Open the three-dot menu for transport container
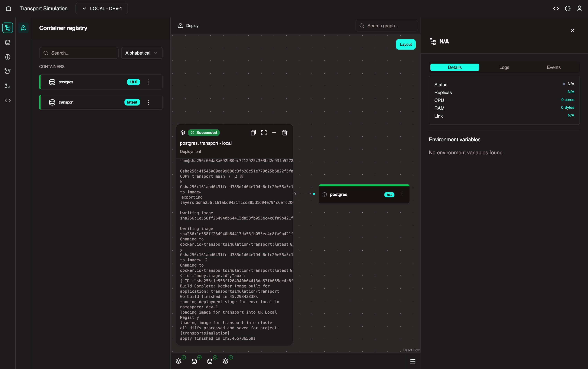Viewport: 588px width, 369px height. [x=148, y=102]
